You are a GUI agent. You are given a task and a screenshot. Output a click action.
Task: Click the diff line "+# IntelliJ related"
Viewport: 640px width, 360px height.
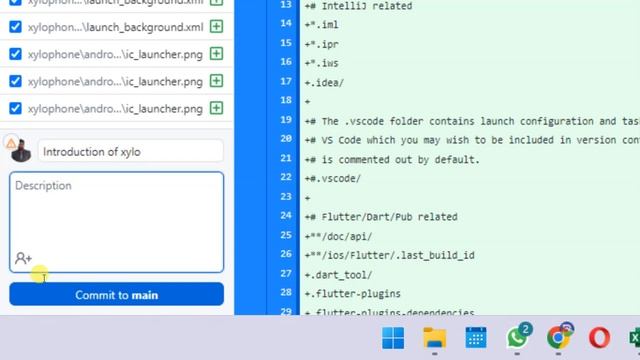pyautogui.click(x=358, y=6)
